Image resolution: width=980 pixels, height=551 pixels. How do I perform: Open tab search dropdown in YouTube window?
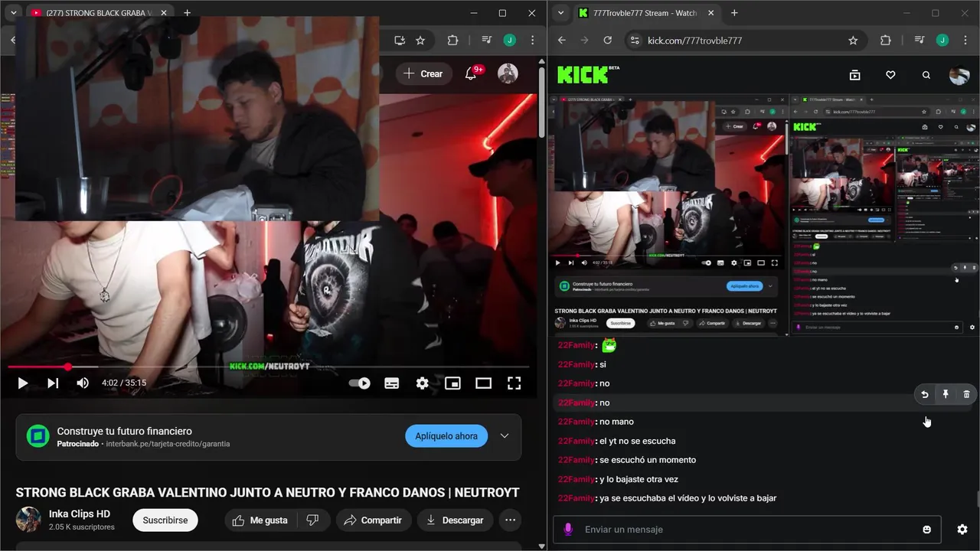tap(13, 13)
